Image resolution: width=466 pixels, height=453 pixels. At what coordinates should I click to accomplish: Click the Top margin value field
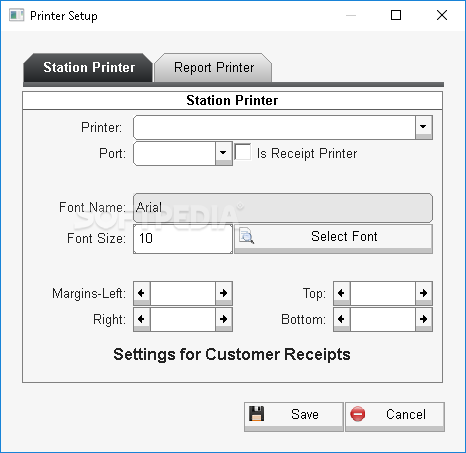click(383, 293)
